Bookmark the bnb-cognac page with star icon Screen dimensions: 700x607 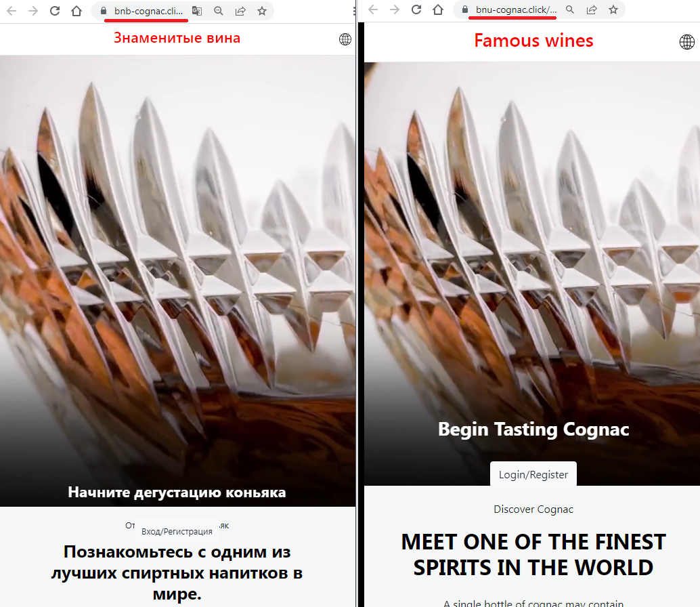(262, 11)
